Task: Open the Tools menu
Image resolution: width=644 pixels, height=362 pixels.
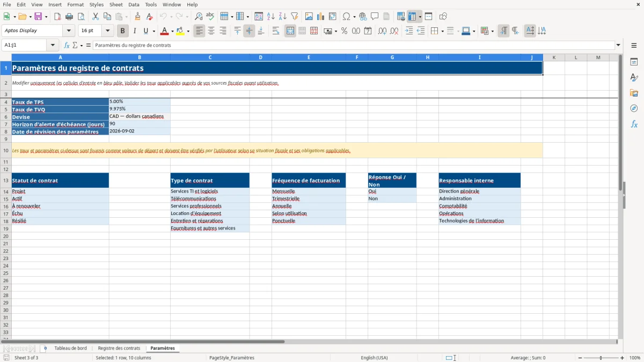Action: pos(151,4)
